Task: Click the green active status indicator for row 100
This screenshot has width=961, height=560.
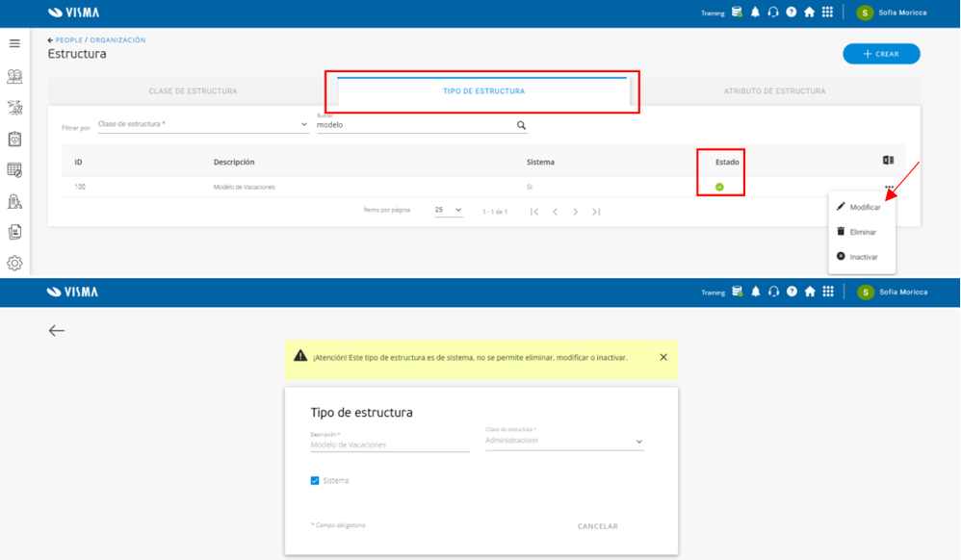Action: tap(719, 187)
